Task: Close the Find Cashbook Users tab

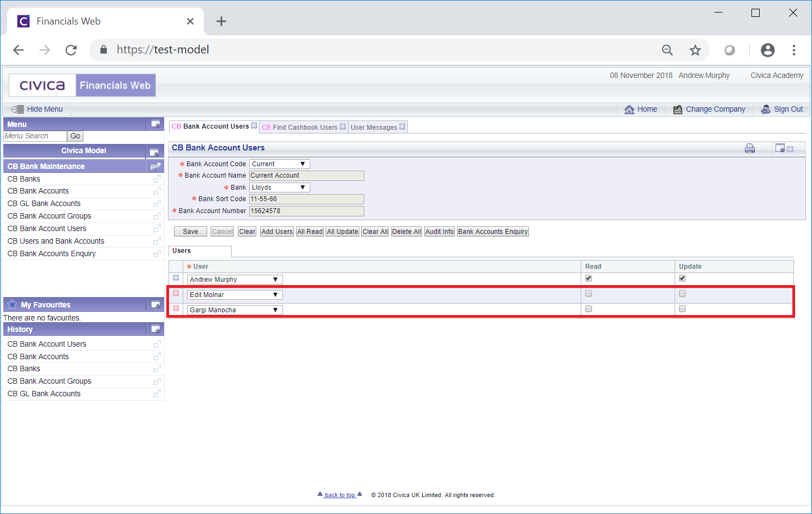Action: (x=342, y=126)
